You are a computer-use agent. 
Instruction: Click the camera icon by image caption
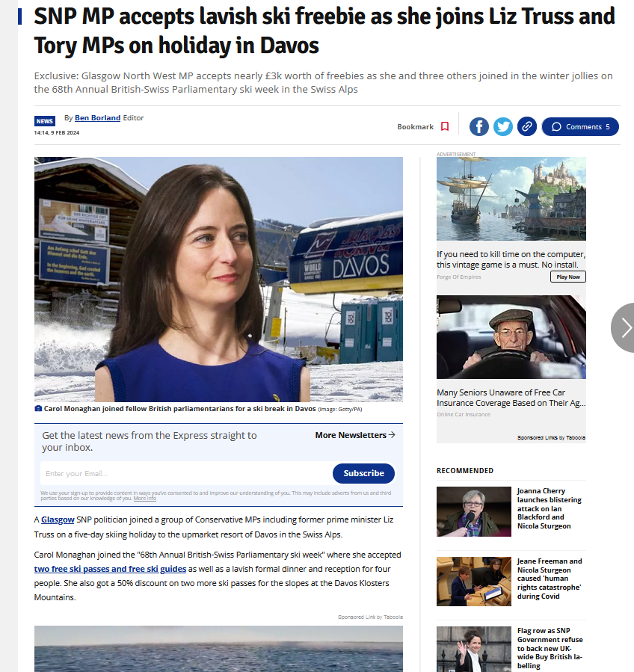pos(38,409)
